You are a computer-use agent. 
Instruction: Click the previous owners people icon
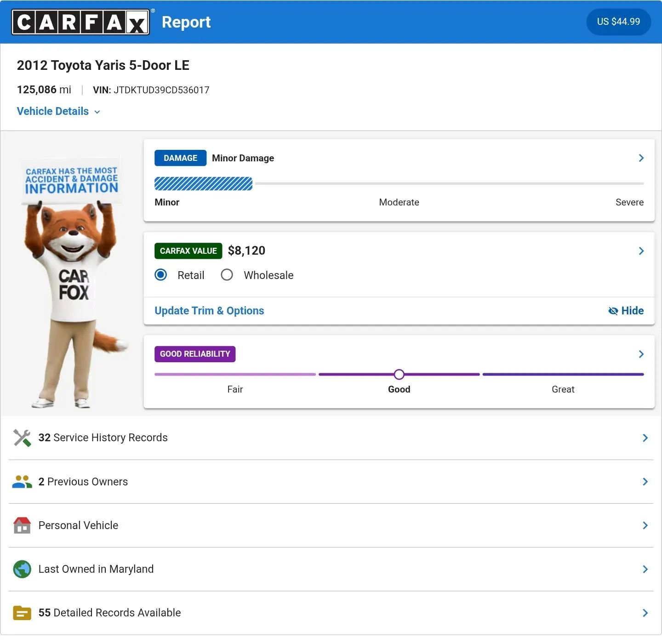tap(22, 482)
